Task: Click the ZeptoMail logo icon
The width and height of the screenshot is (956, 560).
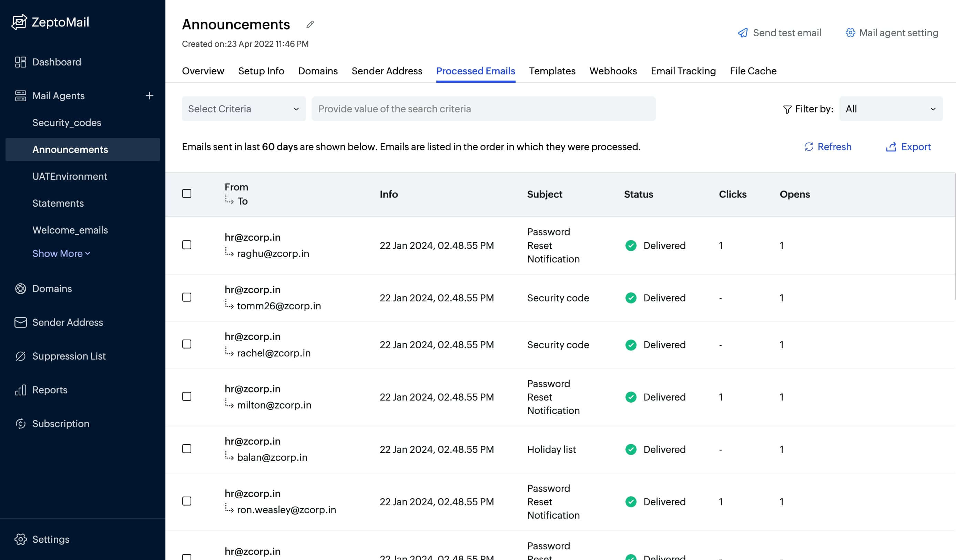Action: point(19,22)
